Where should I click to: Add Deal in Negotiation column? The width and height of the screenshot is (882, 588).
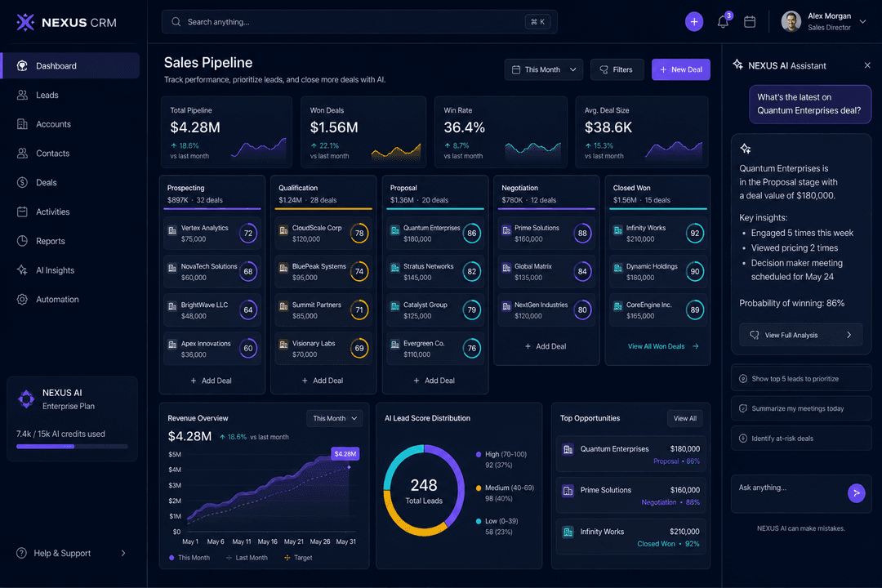(545, 346)
